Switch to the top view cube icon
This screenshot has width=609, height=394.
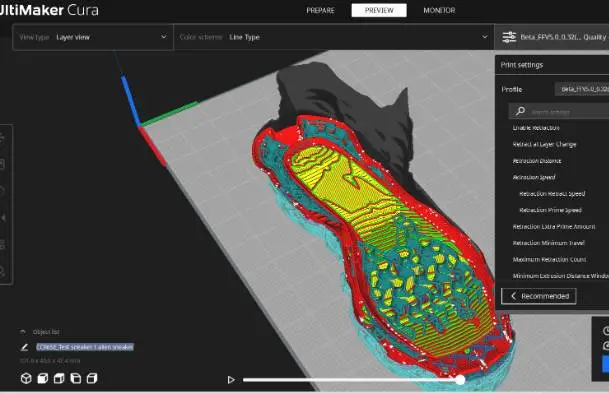[59, 378]
